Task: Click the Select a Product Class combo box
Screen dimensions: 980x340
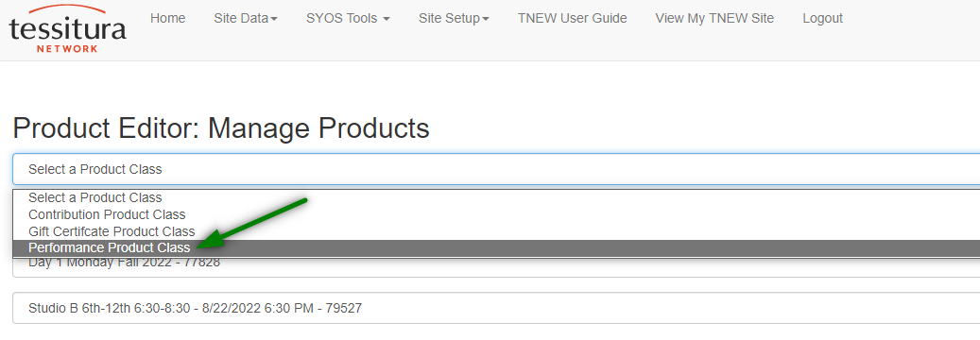Action: (496, 169)
